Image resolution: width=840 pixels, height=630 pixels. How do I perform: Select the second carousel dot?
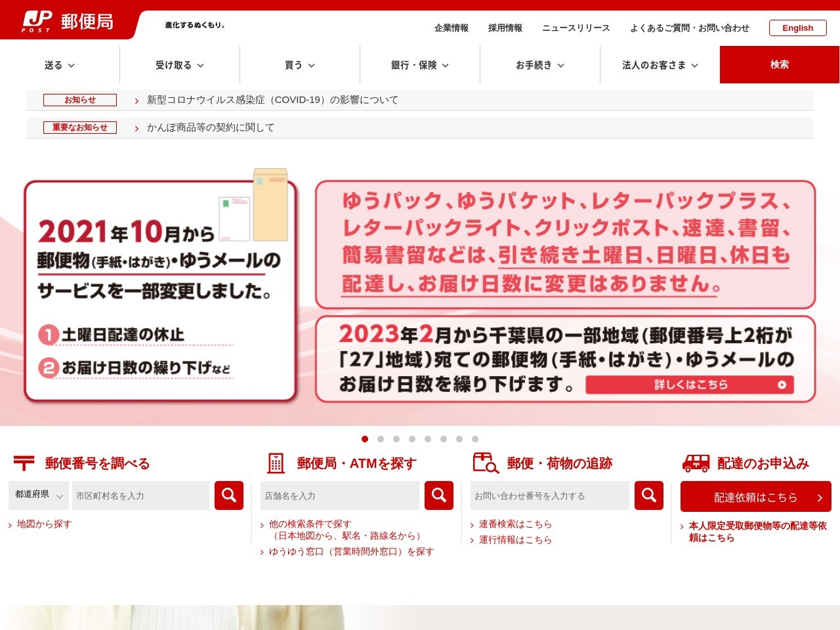point(381,439)
